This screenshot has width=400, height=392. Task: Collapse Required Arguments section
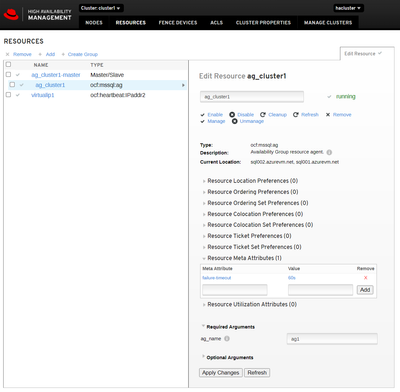(x=228, y=327)
